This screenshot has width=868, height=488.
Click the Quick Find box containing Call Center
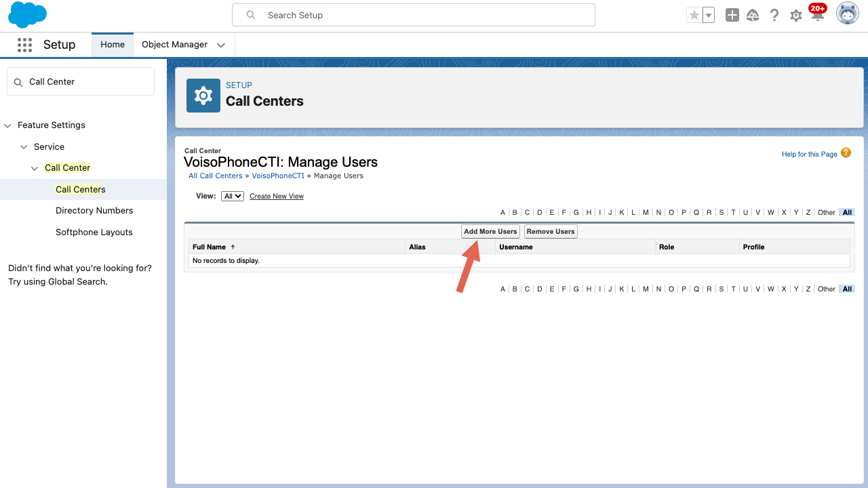pos(81,81)
